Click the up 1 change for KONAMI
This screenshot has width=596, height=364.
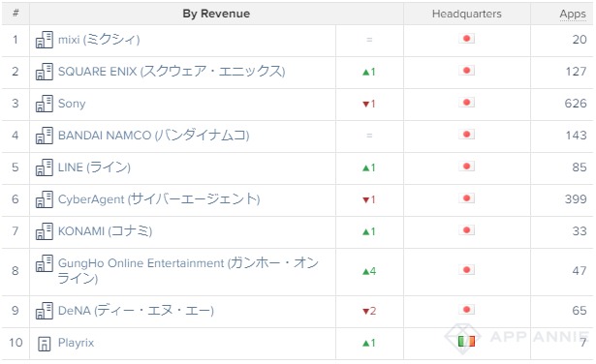pyautogui.click(x=369, y=231)
